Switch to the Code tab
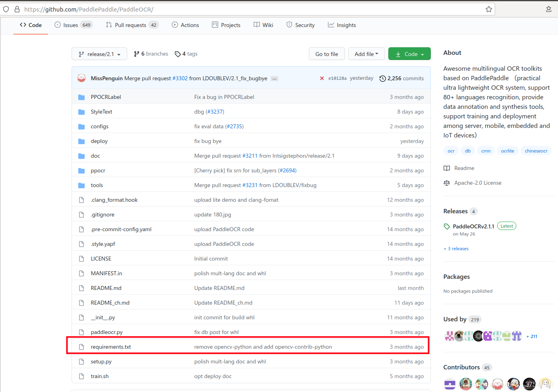This screenshot has width=558, height=392. (31, 25)
